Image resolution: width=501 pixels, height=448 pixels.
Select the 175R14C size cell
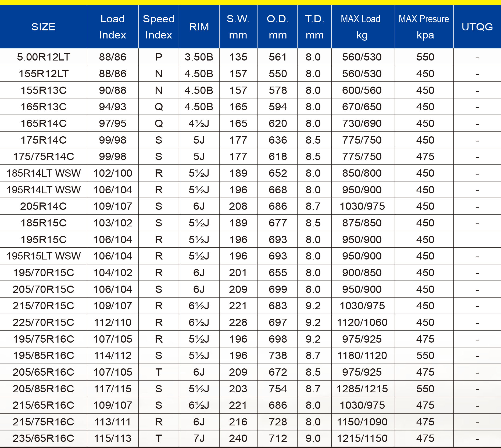43,140
